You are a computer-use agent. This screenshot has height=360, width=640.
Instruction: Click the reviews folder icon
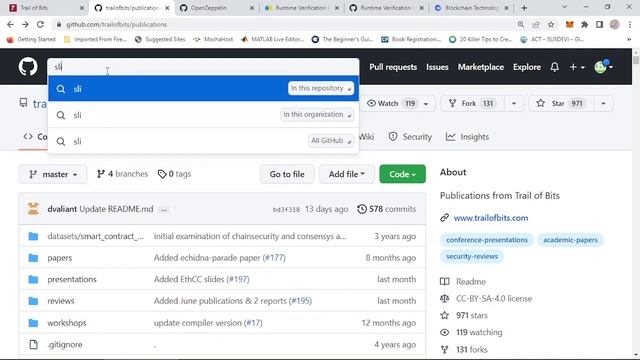click(x=33, y=301)
